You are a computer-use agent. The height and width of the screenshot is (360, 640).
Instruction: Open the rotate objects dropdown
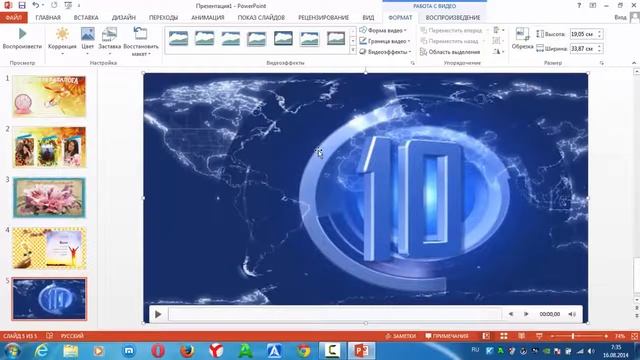coord(498,52)
